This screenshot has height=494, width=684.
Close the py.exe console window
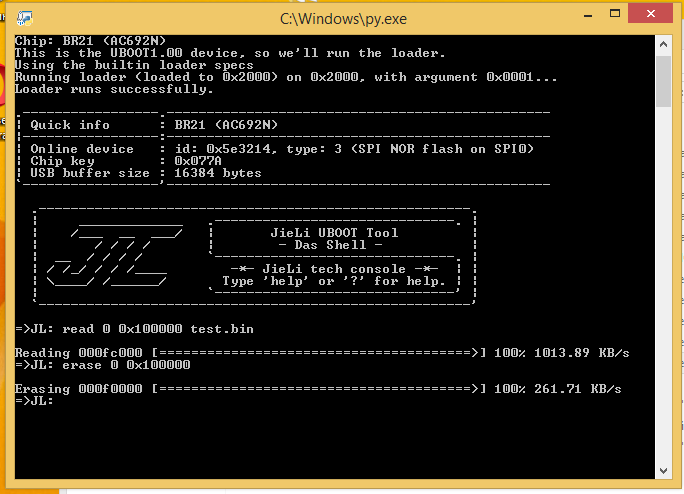[650, 14]
